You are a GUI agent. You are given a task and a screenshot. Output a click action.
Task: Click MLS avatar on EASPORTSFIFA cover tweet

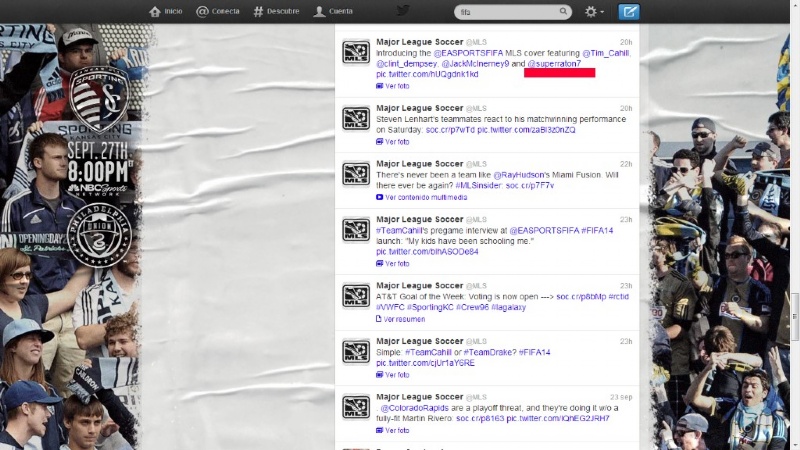point(356,53)
